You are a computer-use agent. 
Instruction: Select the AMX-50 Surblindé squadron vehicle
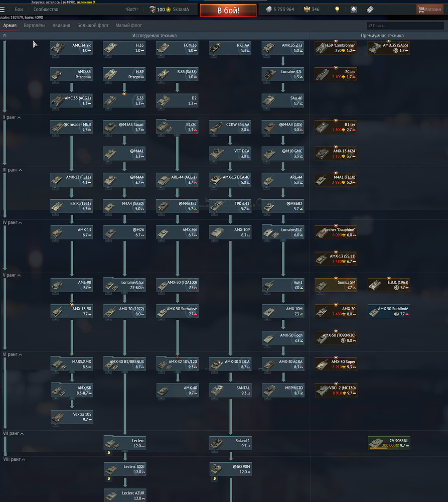tap(388, 312)
